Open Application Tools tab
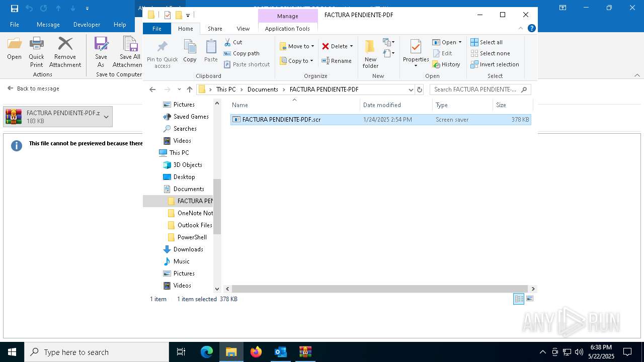This screenshot has width=644, height=362. point(287,29)
